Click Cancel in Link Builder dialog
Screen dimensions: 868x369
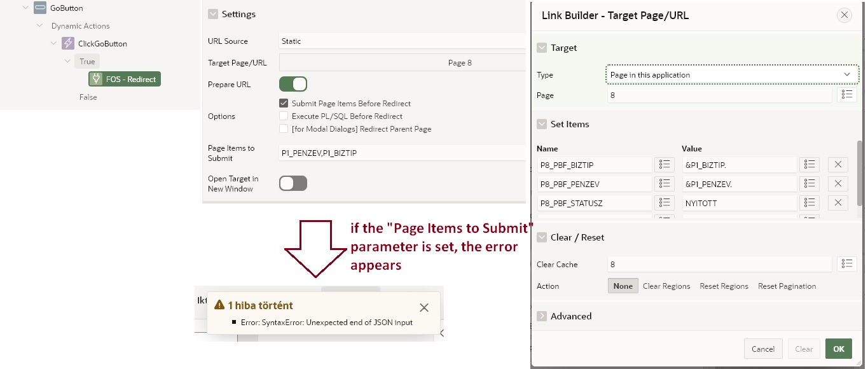[762, 349]
